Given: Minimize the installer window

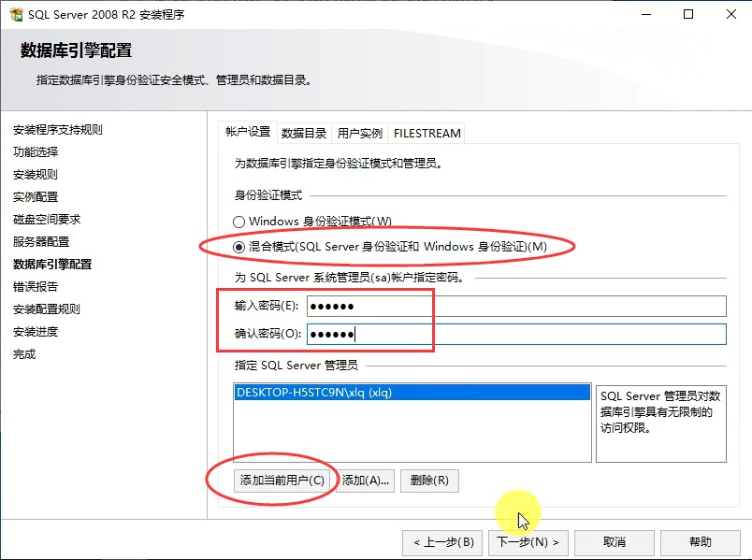Looking at the screenshot, I should click(x=646, y=14).
